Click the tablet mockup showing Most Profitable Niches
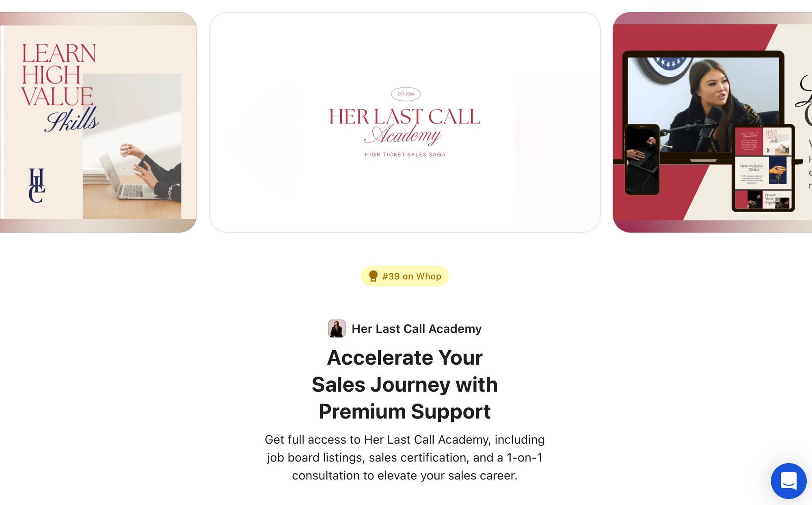The height and width of the screenshot is (505, 812). (x=763, y=168)
